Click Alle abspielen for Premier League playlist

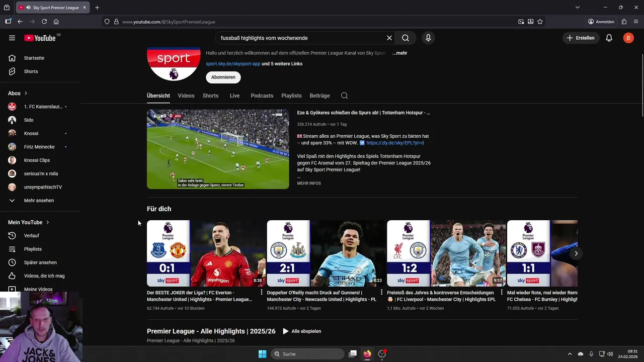point(301,331)
